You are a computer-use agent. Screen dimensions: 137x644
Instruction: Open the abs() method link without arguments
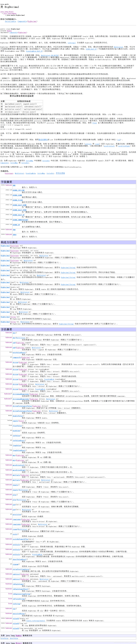pos(14,333)
